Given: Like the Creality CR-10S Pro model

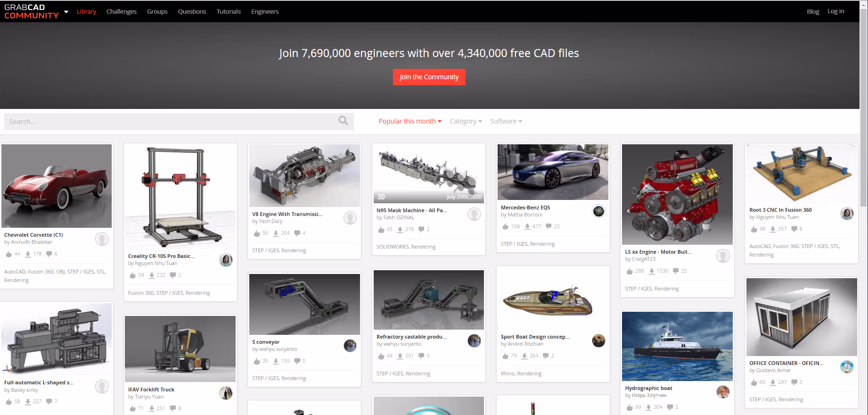Looking at the screenshot, I should coord(132,275).
